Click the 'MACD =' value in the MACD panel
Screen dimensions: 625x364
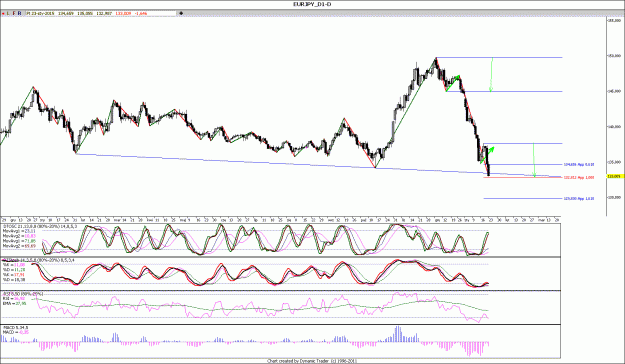[16, 332]
